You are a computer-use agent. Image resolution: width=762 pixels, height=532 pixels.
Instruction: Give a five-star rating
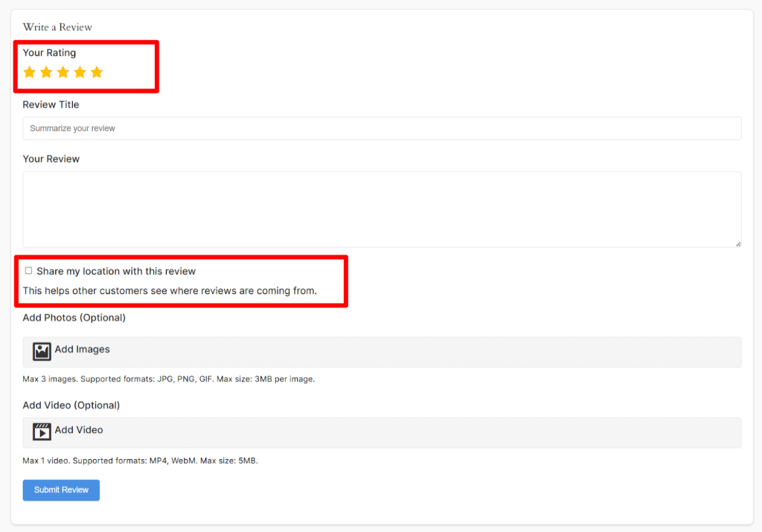coord(97,72)
